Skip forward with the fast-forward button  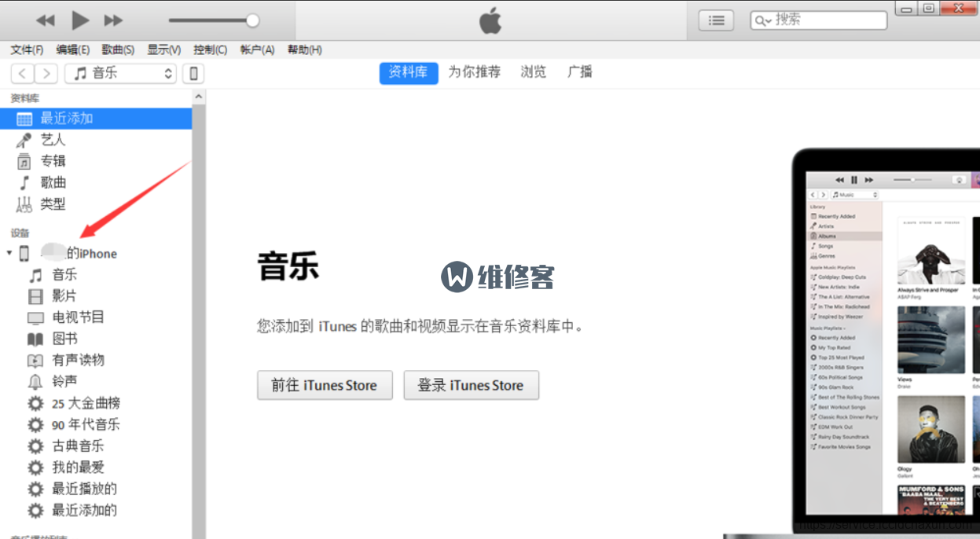pos(113,20)
